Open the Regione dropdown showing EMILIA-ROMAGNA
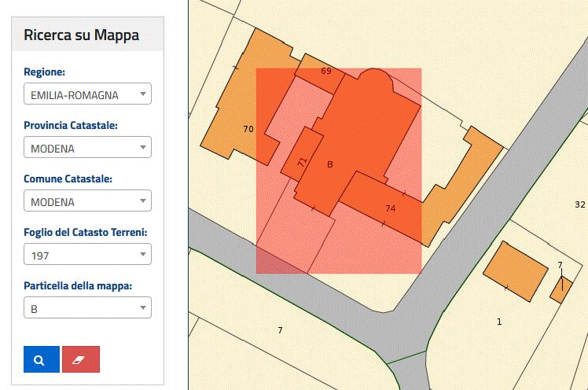588x390 pixels. coord(87,95)
